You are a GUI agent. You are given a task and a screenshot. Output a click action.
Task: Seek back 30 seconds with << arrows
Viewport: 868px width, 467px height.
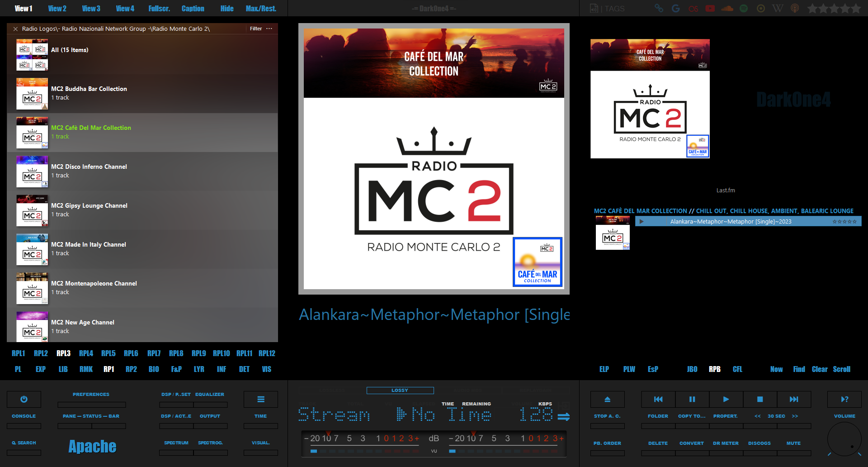(758, 416)
